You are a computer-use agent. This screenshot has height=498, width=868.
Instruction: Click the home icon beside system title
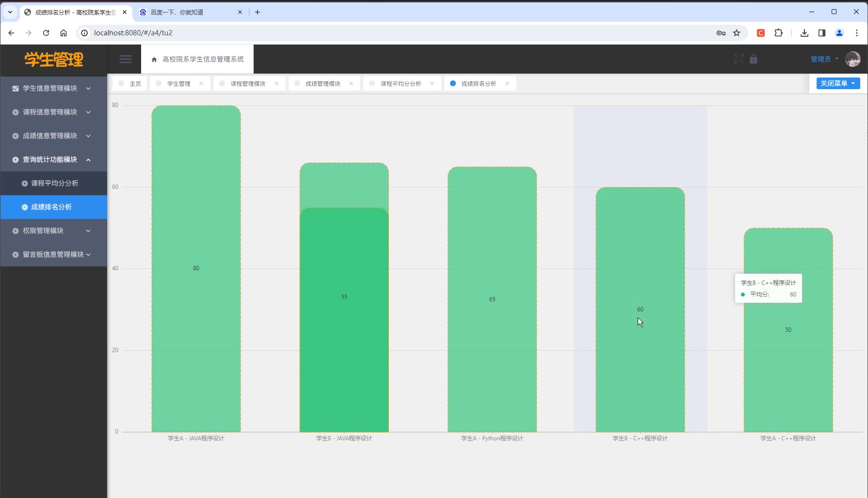click(x=154, y=60)
